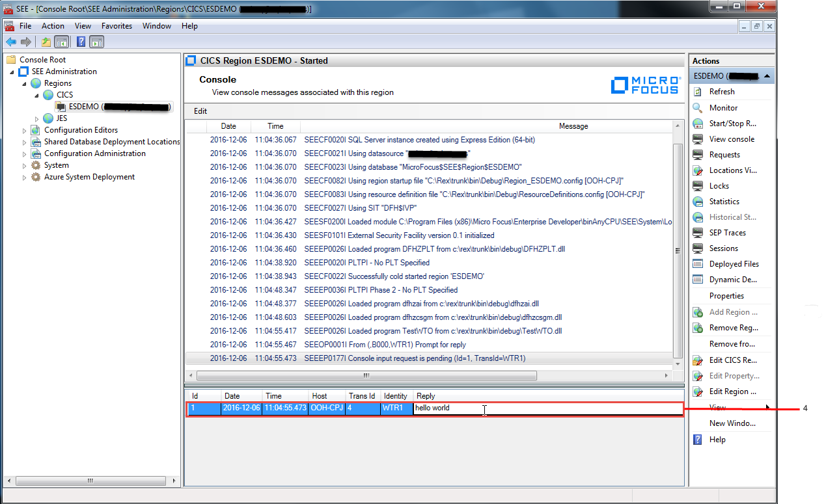Expand the Configuration Administration node

click(x=25, y=153)
